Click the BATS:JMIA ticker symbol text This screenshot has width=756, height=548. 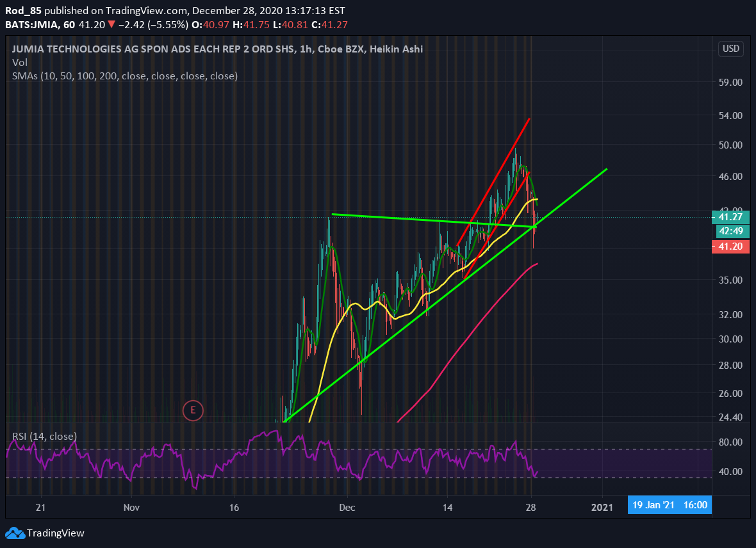[x=32, y=24]
